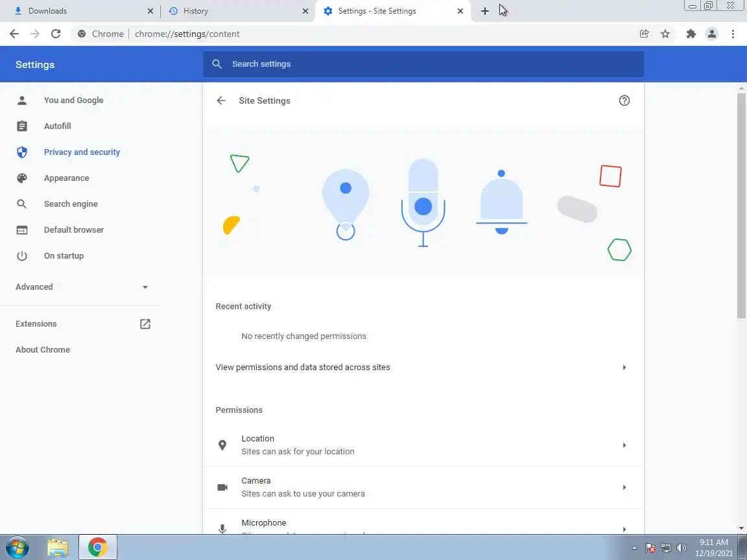The width and height of the screenshot is (747, 560).
Task: Show hidden tray icons arrow
Action: pos(635,548)
